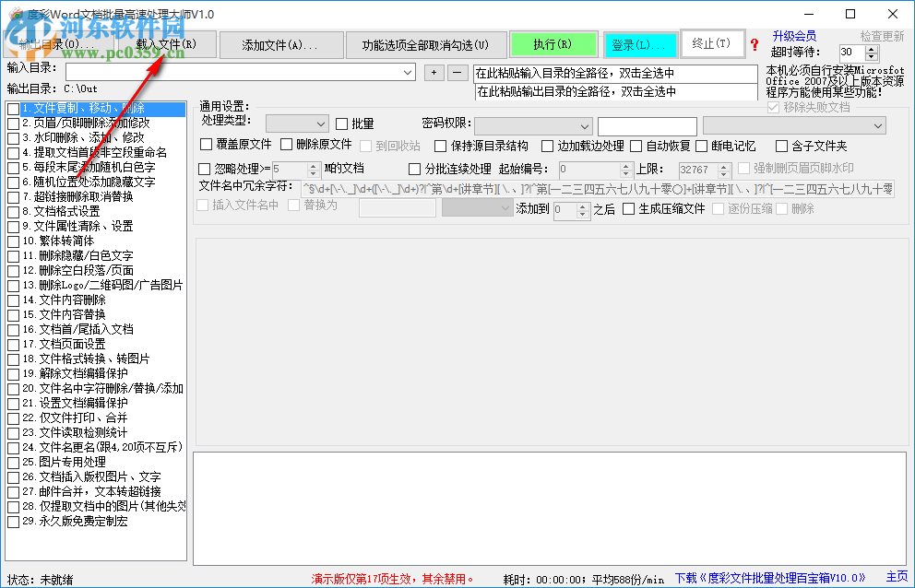The height and width of the screenshot is (588, 915).
Task: Click the red question mark help icon
Action: click(755, 44)
